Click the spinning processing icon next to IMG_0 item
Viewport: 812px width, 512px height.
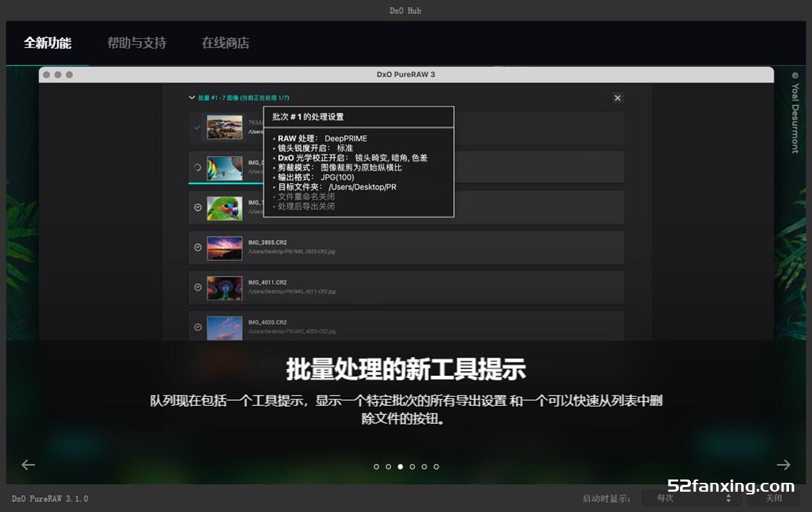coord(198,169)
